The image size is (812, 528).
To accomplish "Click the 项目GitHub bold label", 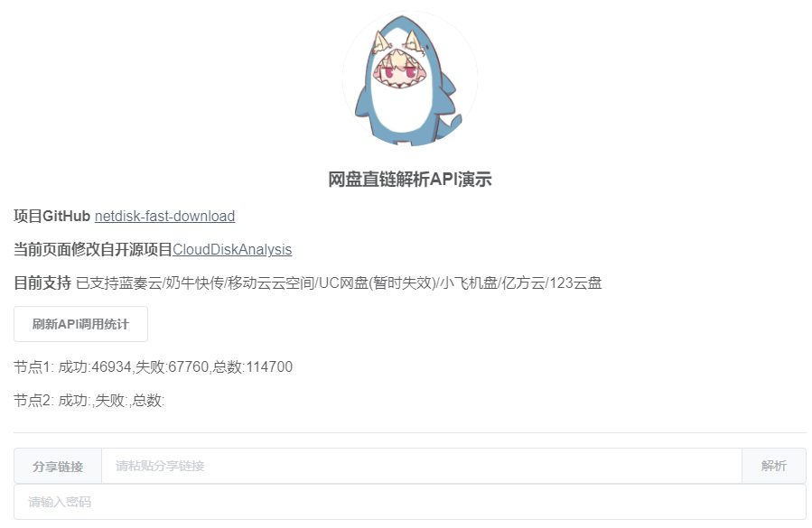I will pyautogui.click(x=52, y=216).
